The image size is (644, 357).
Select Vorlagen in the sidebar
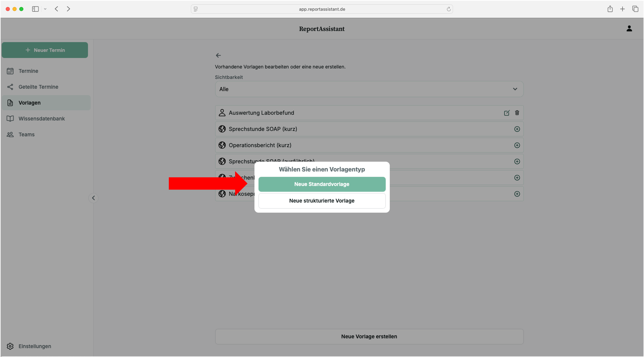click(46, 103)
